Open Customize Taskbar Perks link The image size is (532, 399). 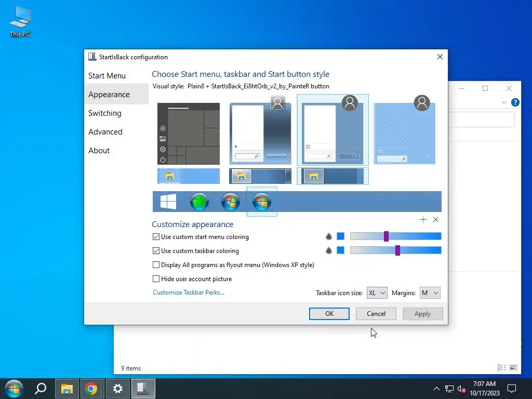pyautogui.click(x=188, y=292)
